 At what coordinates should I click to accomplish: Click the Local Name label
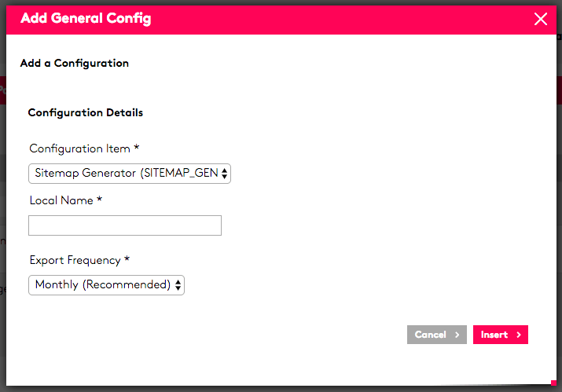[61, 200]
